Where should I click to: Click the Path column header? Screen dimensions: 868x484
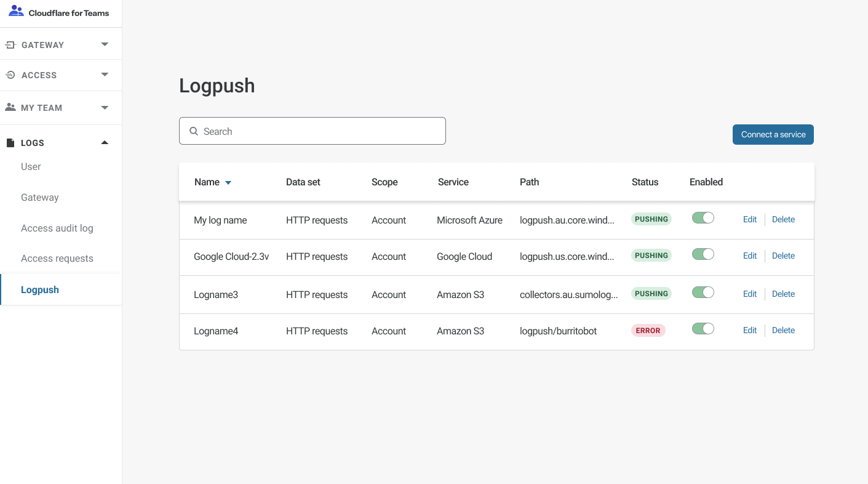[530, 182]
